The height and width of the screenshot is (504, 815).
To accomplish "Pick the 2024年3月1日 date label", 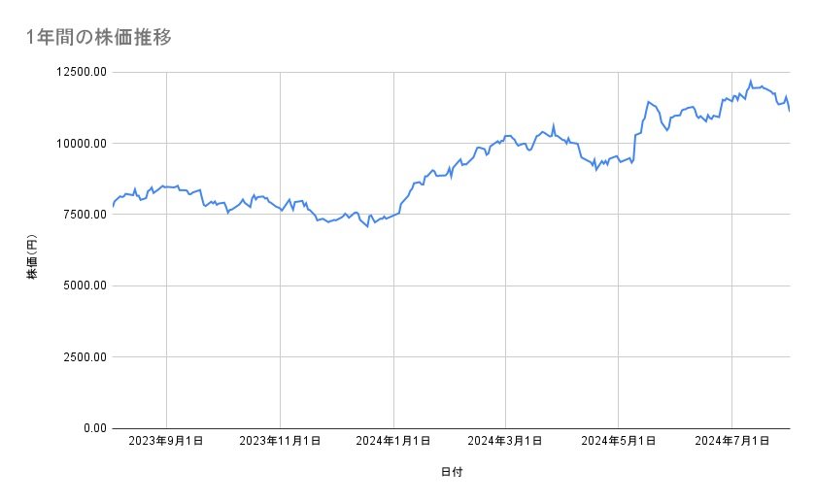I will pyautogui.click(x=505, y=442).
